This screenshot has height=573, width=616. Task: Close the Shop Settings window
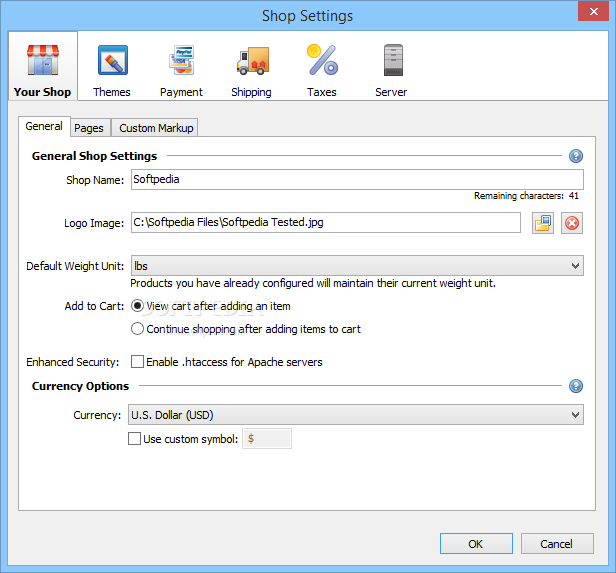[593, 11]
